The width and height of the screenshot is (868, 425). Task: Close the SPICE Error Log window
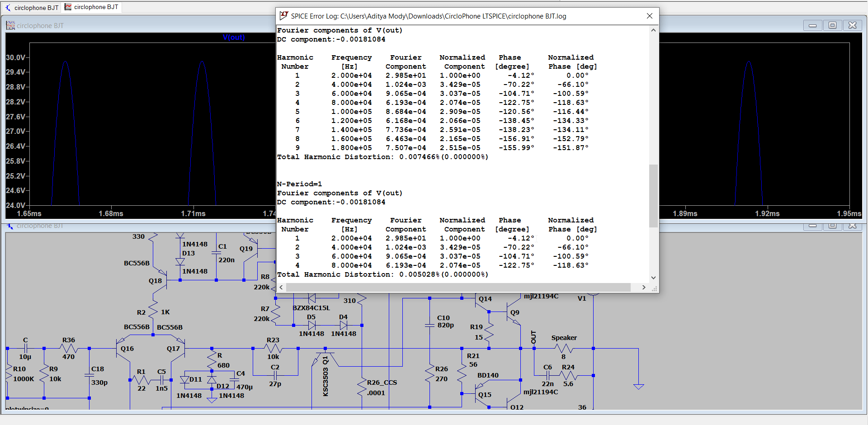pyautogui.click(x=649, y=16)
